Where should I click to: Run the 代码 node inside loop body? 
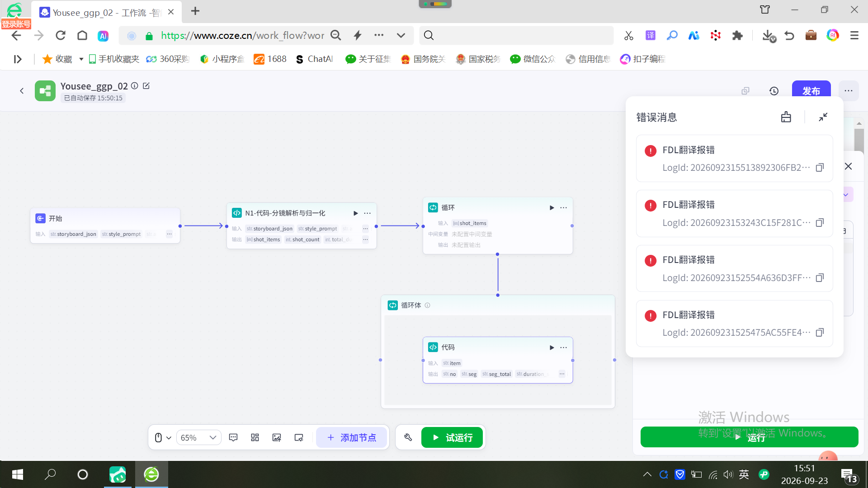click(x=552, y=347)
